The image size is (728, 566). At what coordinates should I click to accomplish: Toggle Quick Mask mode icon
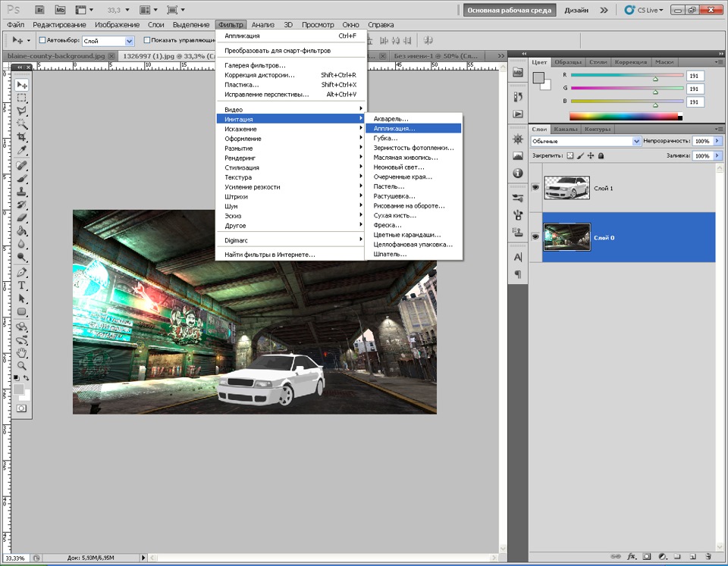tap(21, 408)
